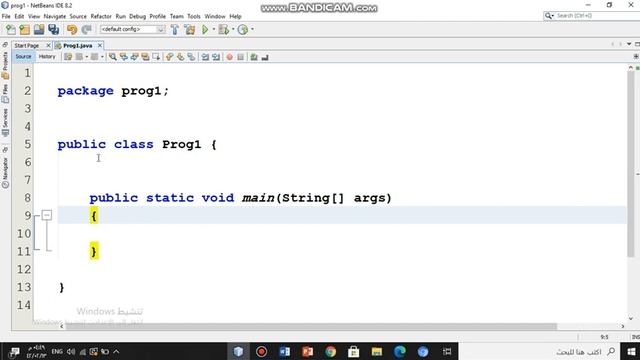Open the Edit menu
The image size is (640, 360).
tap(19, 16)
